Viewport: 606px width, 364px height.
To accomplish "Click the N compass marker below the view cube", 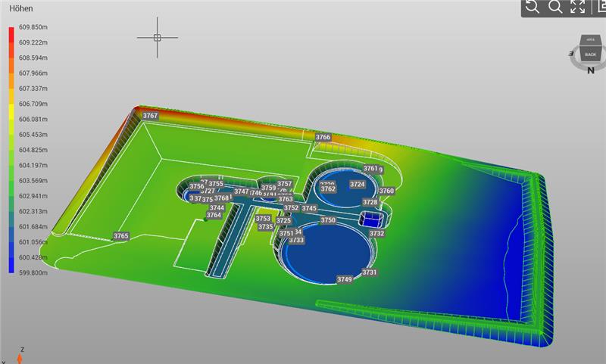I will pyautogui.click(x=591, y=70).
